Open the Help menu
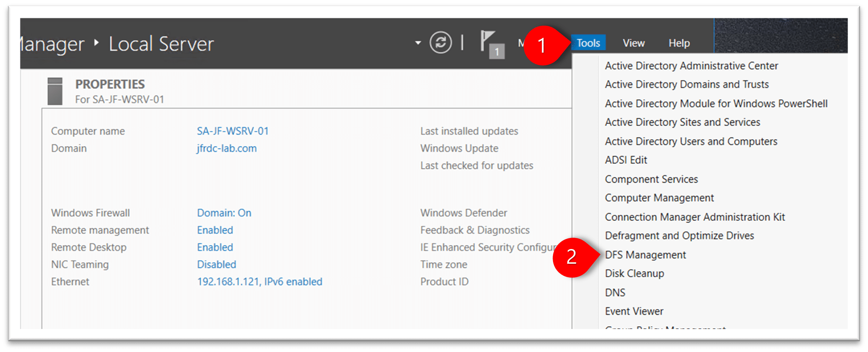 [679, 43]
